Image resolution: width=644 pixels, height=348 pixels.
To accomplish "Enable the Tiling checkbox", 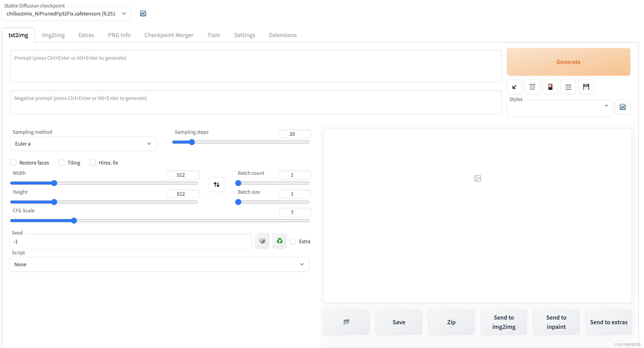I will click(x=61, y=163).
